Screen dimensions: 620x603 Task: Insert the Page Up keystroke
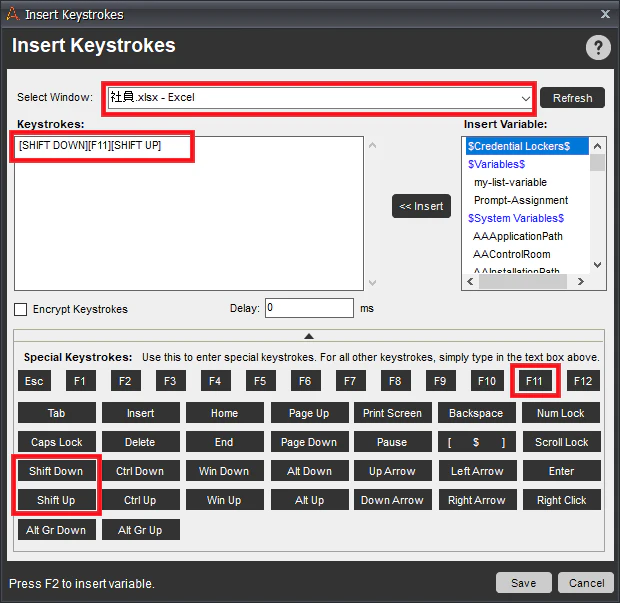click(310, 413)
